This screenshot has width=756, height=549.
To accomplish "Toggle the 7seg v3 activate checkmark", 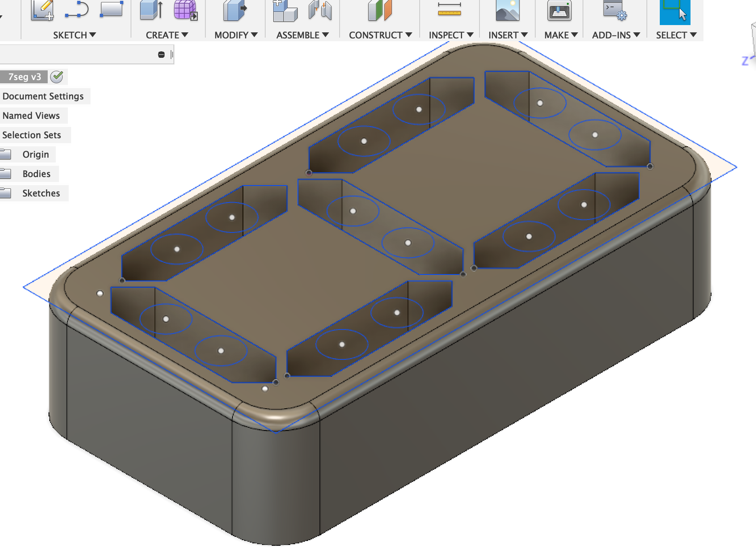I will pos(57,77).
